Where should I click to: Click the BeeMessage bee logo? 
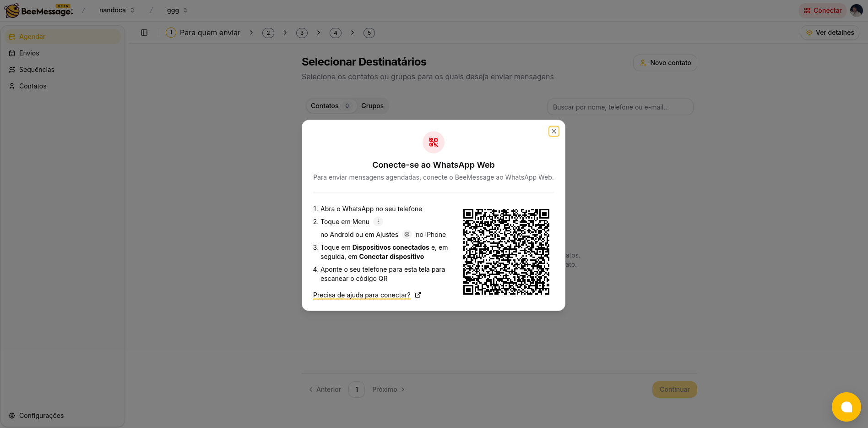pyautogui.click(x=12, y=10)
